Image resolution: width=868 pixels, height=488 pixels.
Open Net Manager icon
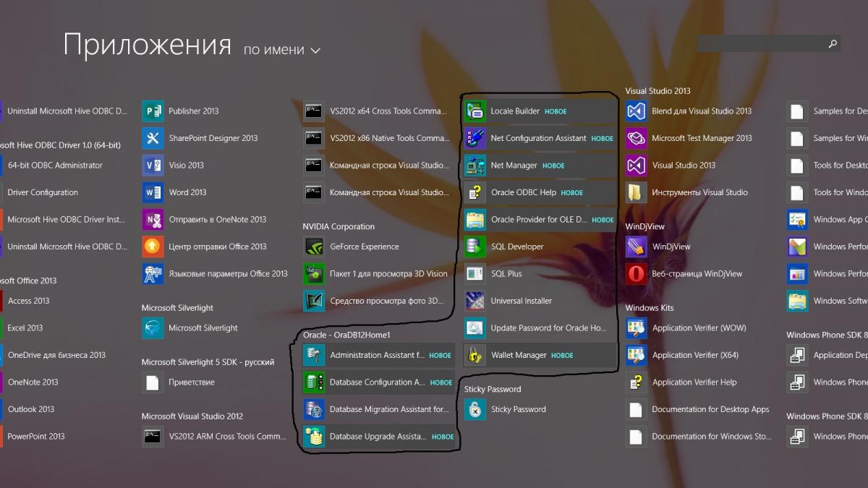point(475,166)
